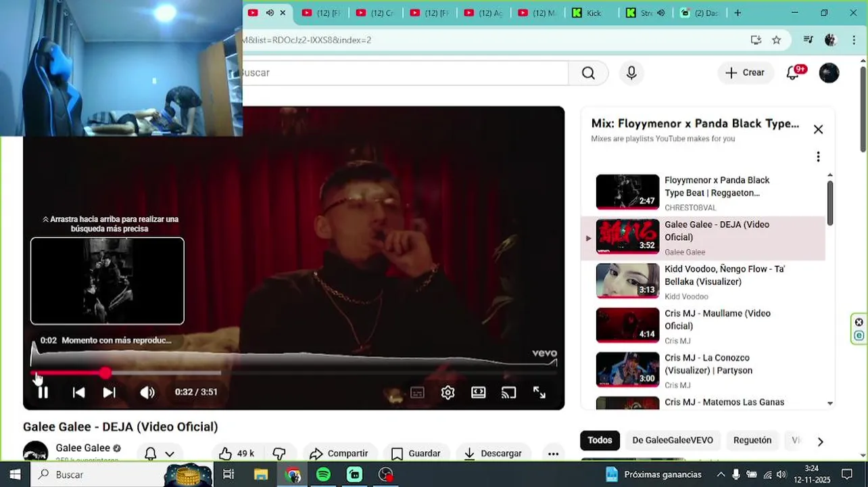
Task: Play Cris MJ - Maullame from playlist
Action: (703, 327)
